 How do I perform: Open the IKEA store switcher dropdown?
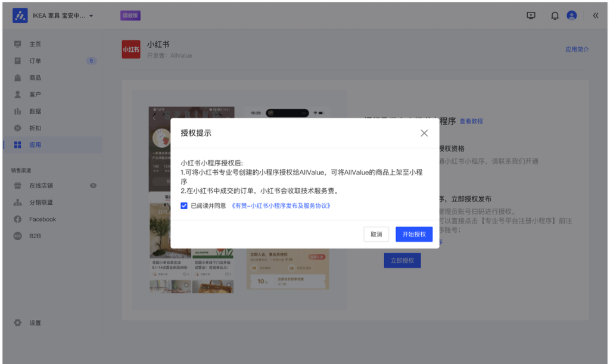[x=63, y=15]
